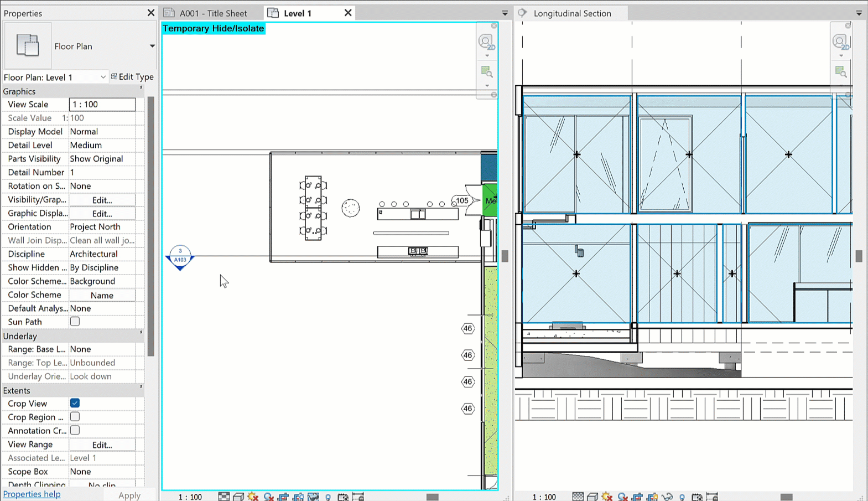868x501 pixels.
Task: Expand steering wheel options in Level 1 view
Action: pyautogui.click(x=487, y=56)
